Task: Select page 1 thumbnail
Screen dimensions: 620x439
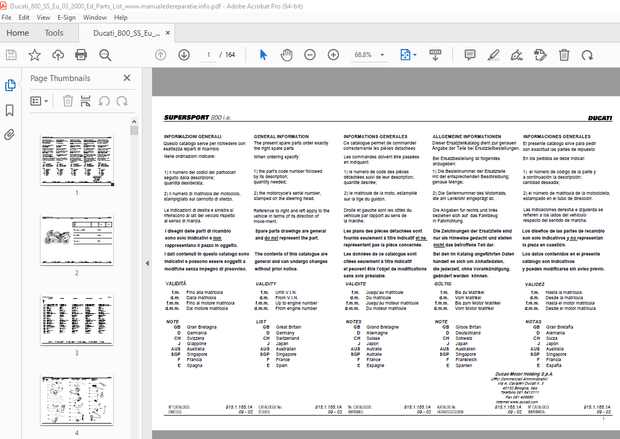Action: [77, 160]
